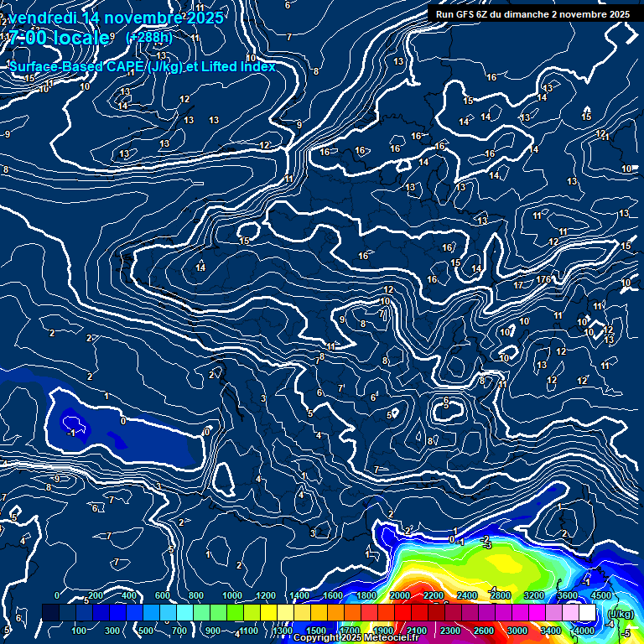Image resolution: width=644 pixels, height=644 pixels.
Task: Click the '(J/kg)' unit label beside the legend
Action: 621,614
